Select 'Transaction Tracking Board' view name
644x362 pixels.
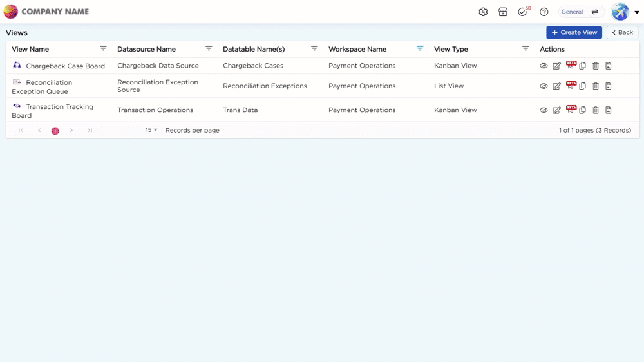pyautogui.click(x=52, y=111)
